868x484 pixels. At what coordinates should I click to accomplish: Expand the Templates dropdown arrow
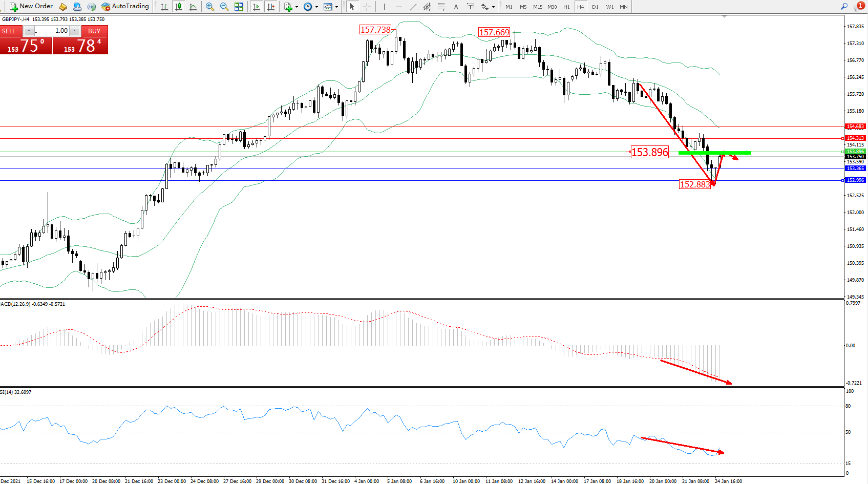pos(336,7)
